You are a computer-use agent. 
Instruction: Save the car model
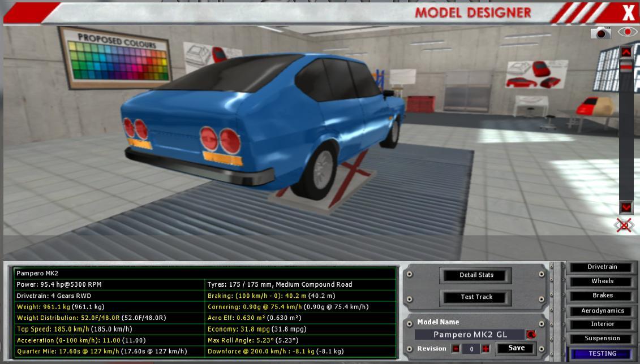[x=516, y=349]
